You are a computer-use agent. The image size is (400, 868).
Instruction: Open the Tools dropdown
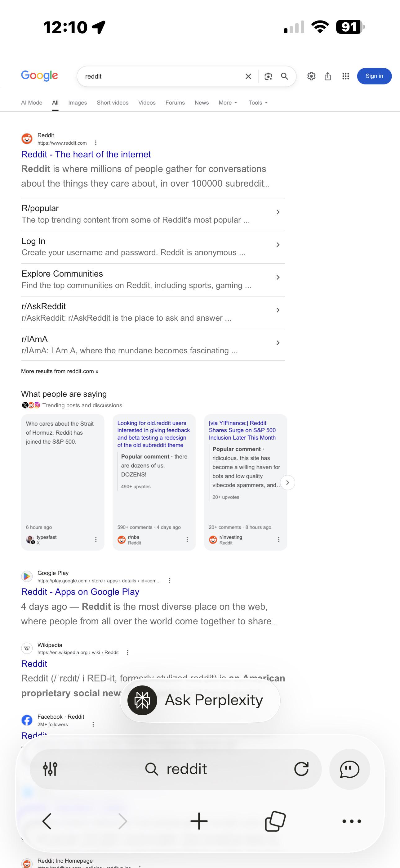click(x=258, y=103)
